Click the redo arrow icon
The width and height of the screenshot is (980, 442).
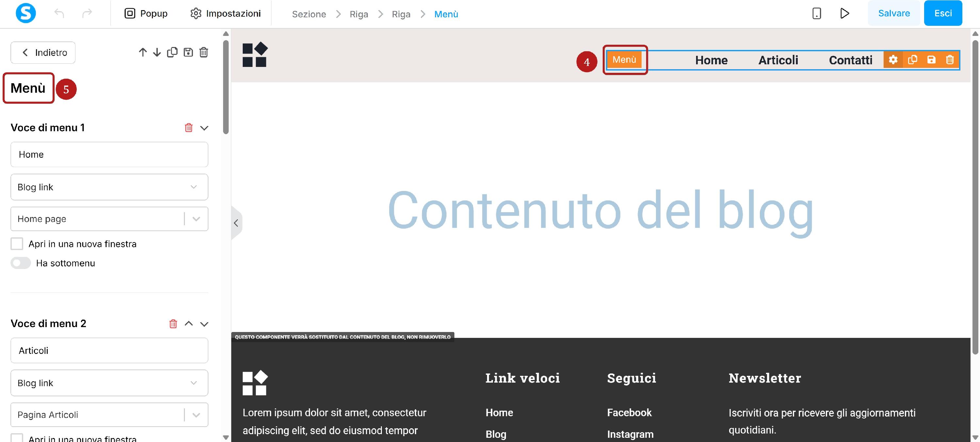point(87,14)
